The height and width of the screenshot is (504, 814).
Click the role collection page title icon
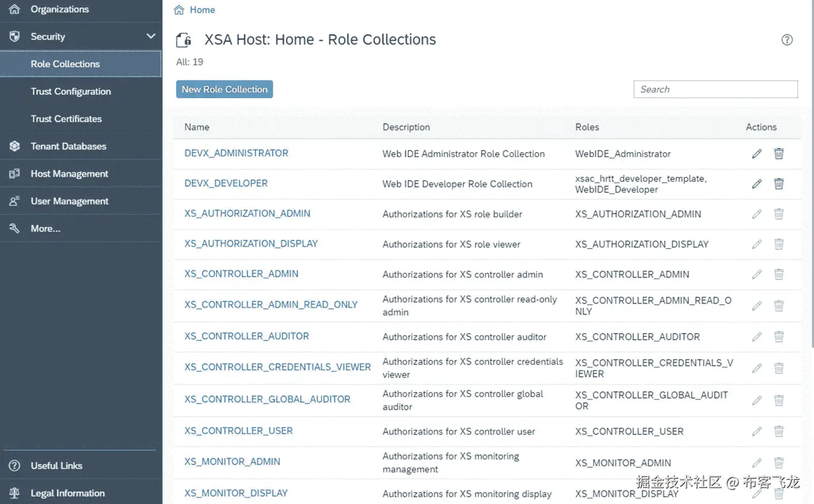184,40
